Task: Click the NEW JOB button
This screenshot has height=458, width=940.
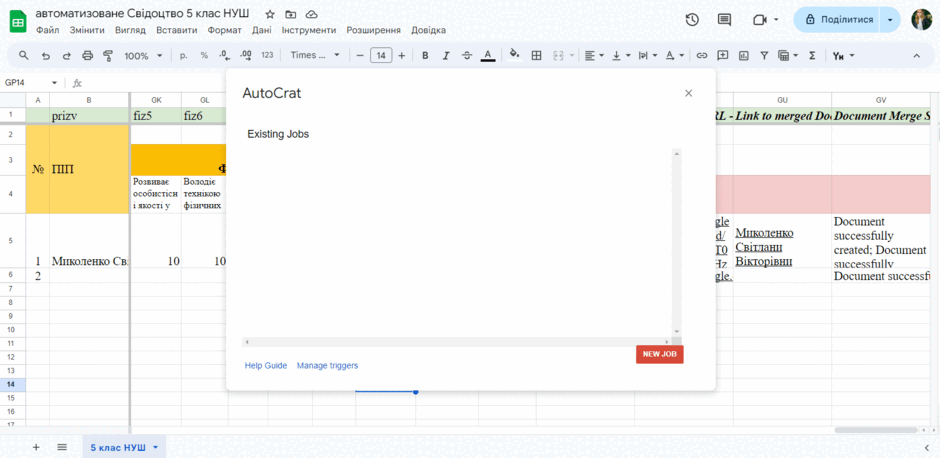Action: [x=659, y=354]
